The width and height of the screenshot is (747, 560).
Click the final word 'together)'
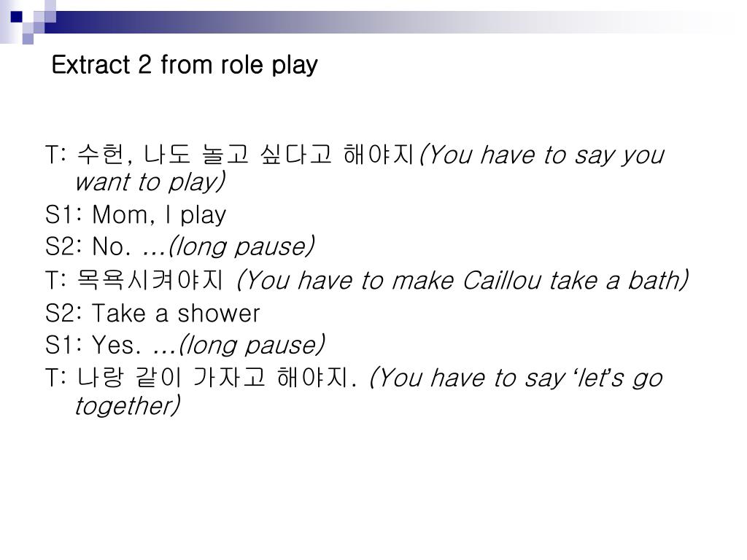[x=128, y=405]
